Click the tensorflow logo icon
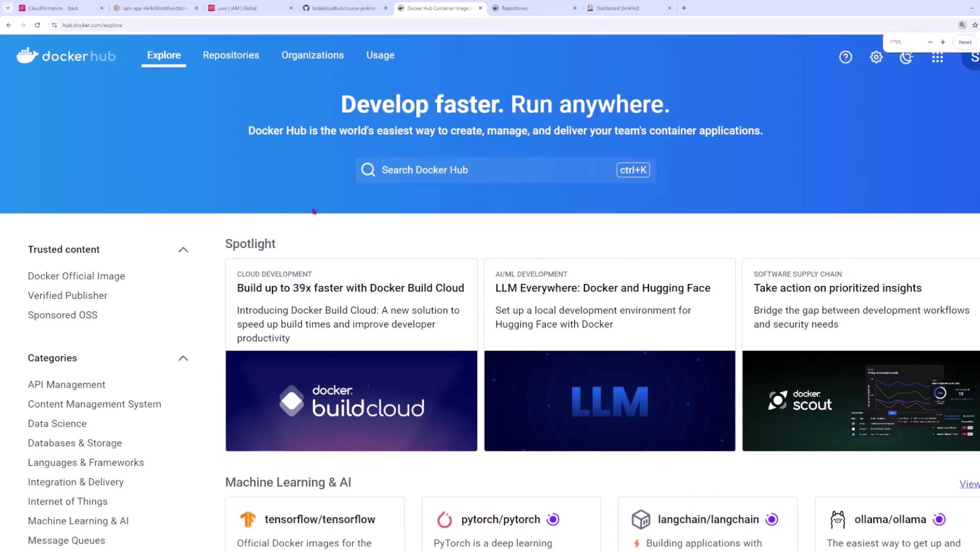This screenshot has height=551, width=980. pyautogui.click(x=248, y=519)
